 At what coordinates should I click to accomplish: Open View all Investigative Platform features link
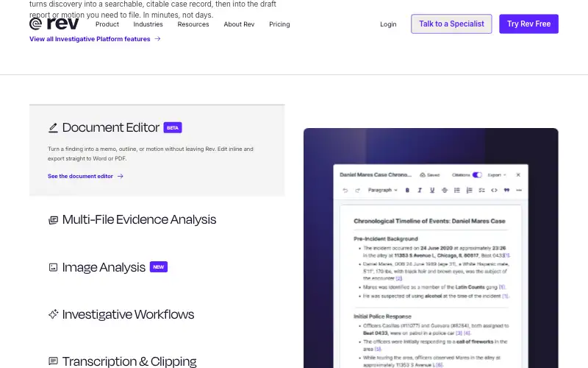pos(95,39)
